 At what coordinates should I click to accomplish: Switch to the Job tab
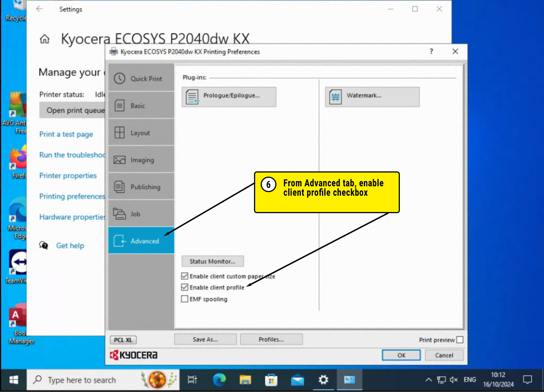(141, 214)
